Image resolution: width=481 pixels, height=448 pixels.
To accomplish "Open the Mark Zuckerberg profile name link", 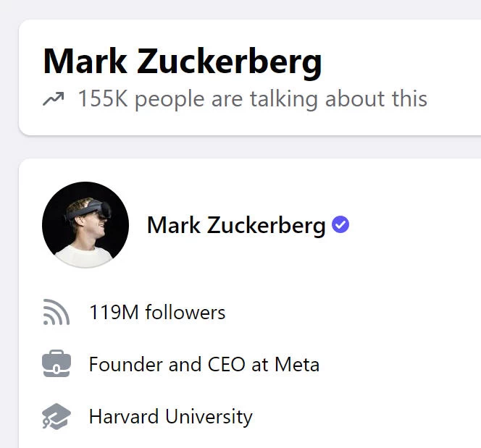I will pyautogui.click(x=236, y=226).
